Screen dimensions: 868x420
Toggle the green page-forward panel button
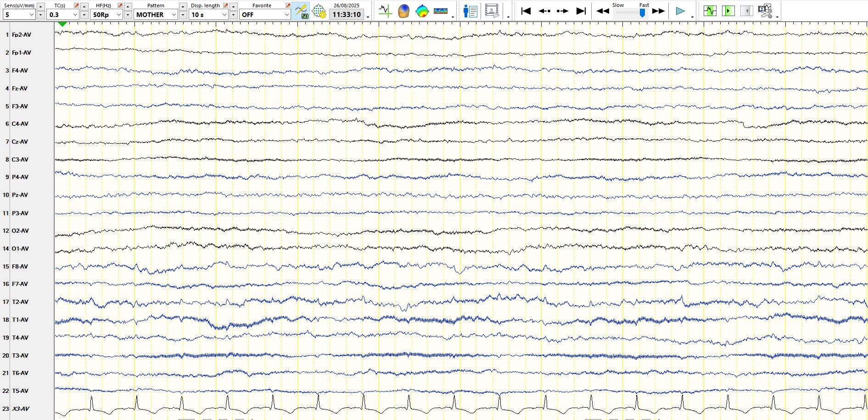[728, 11]
